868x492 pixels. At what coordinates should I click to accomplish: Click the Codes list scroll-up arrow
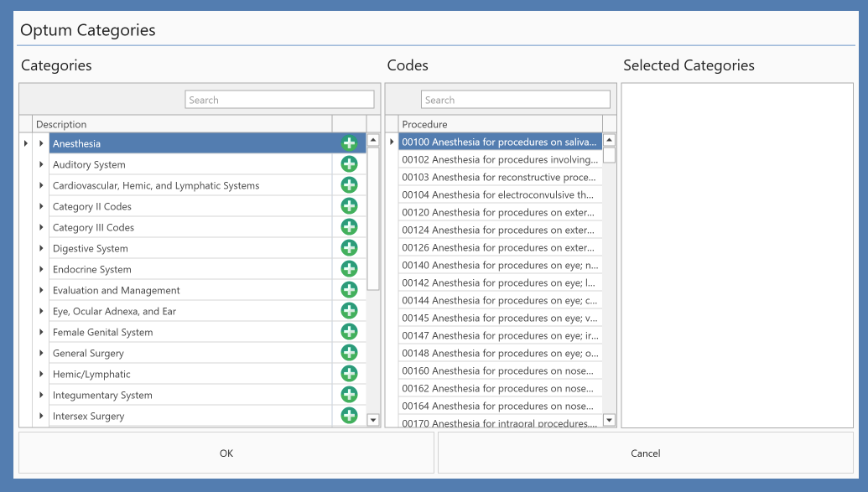(610, 140)
